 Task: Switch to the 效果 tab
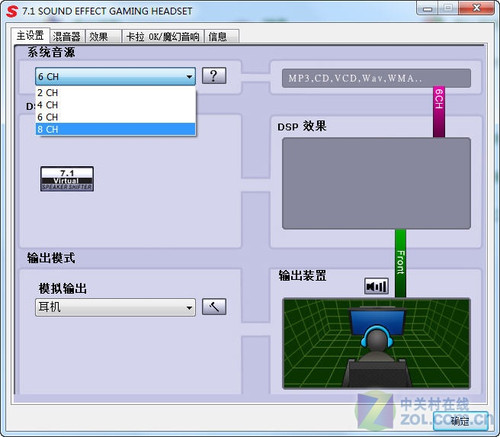click(x=103, y=37)
